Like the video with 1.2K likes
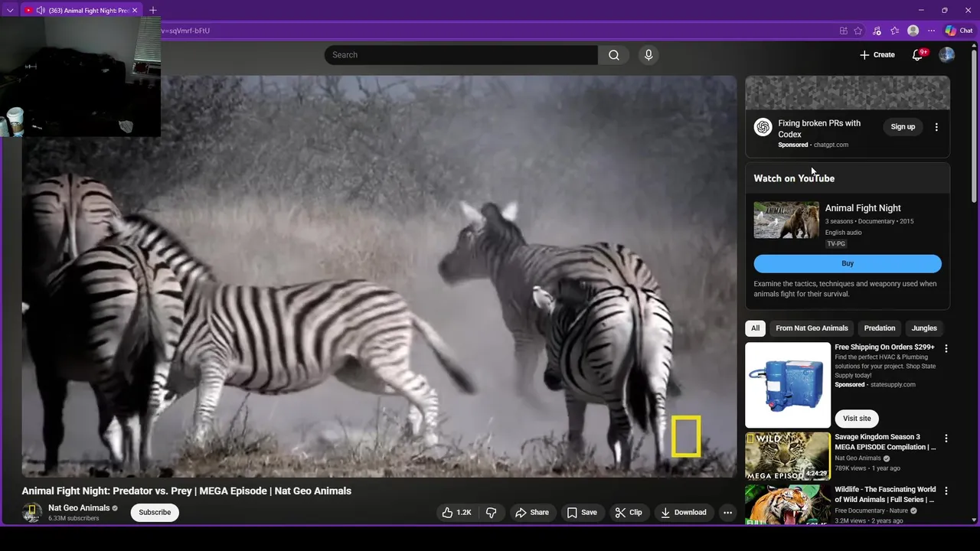Viewport: 980px width, 551px height. [x=456, y=513]
